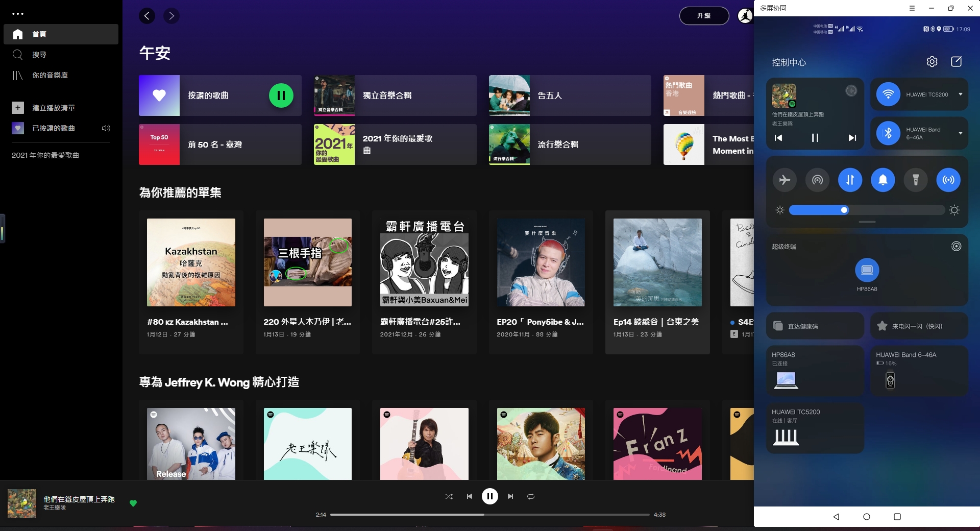Screen dimensions: 980x531
Task: Open the 前 50 名 - 臺灣 card
Action: (x=220, y=144)
